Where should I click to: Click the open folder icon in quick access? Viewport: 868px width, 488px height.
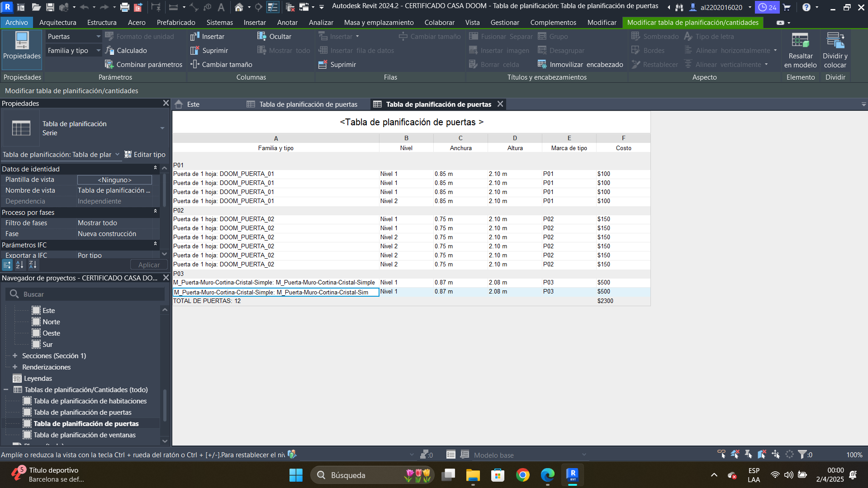click(x=36, y=7)
